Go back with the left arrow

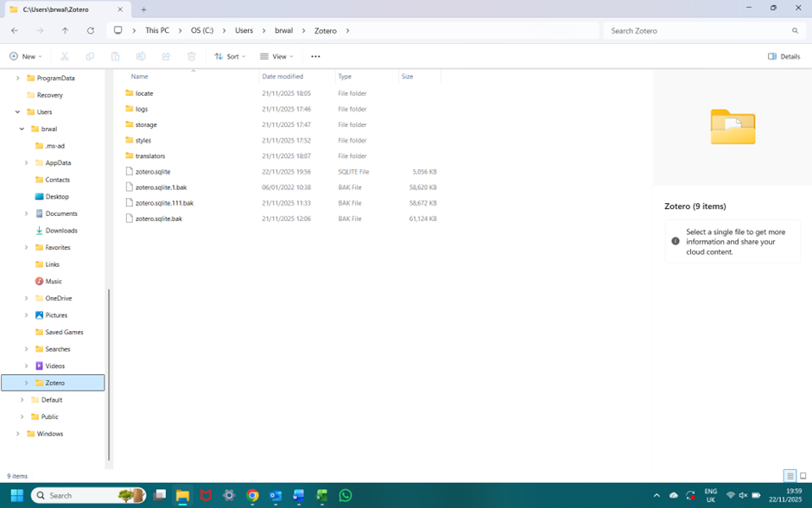(x=15, y=30)
